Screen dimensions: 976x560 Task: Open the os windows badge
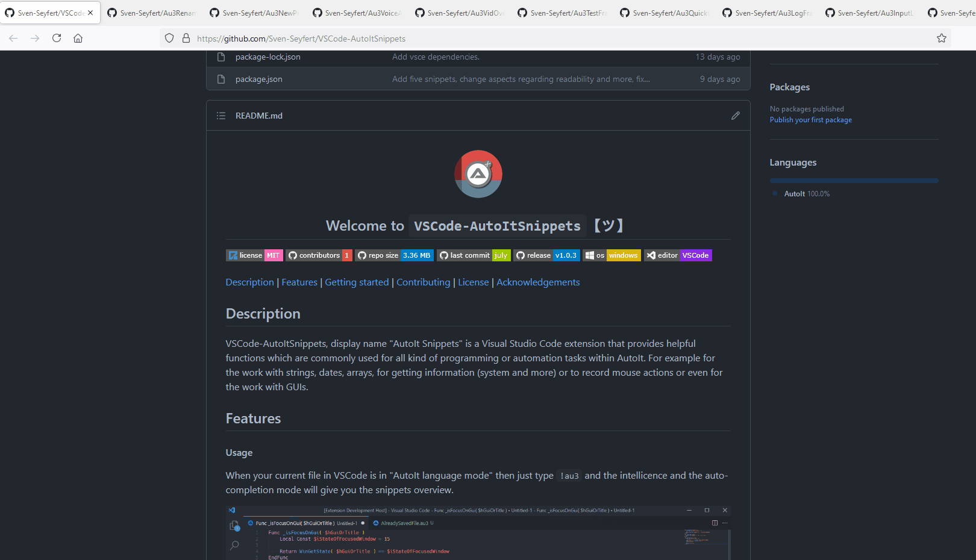pos(612,255)
